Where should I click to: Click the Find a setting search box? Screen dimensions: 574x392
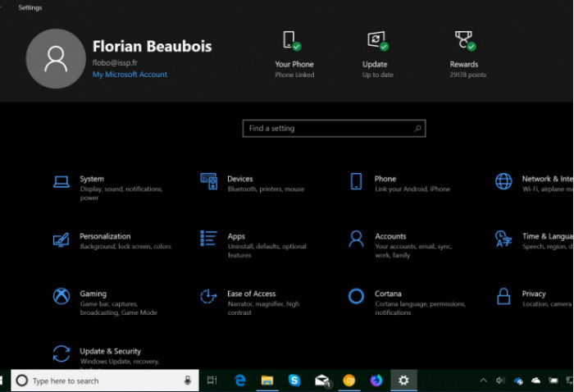[334, 129]
